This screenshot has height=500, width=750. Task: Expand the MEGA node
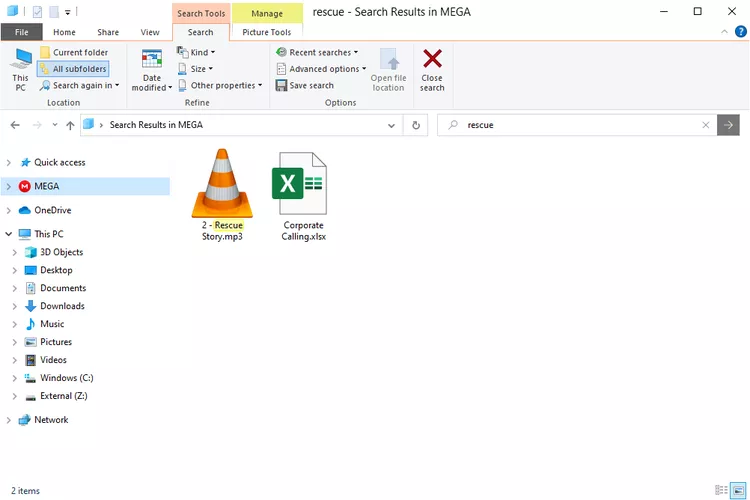9,186
